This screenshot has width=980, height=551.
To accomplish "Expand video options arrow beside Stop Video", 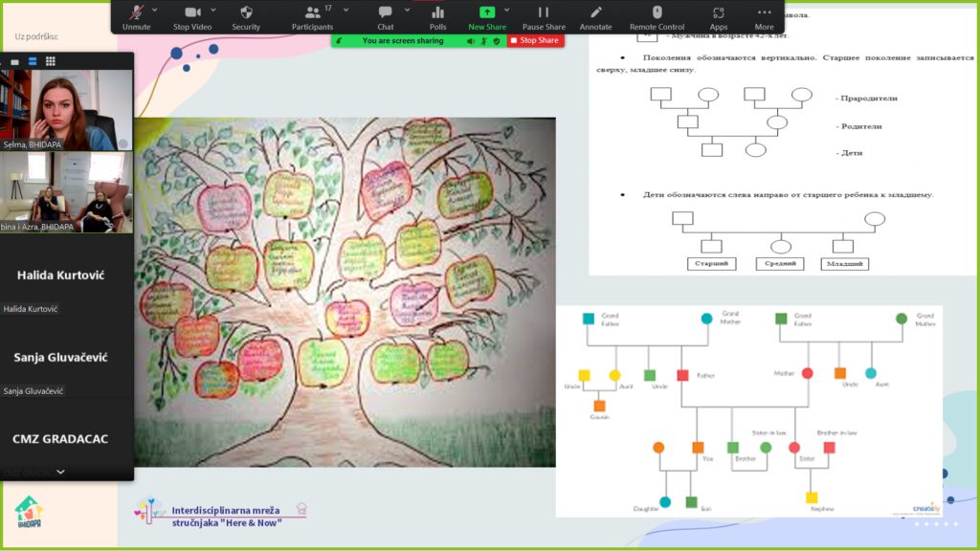I will coord(212,10).
